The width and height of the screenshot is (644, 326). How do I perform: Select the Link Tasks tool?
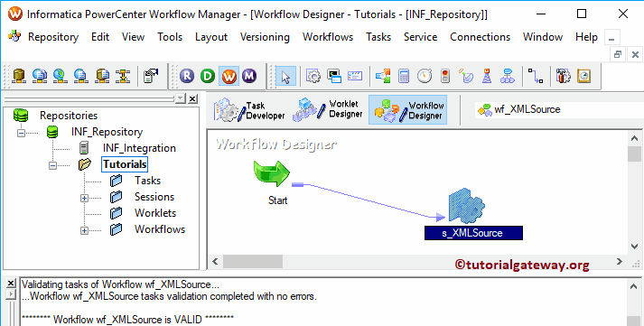tap(536, 76)
